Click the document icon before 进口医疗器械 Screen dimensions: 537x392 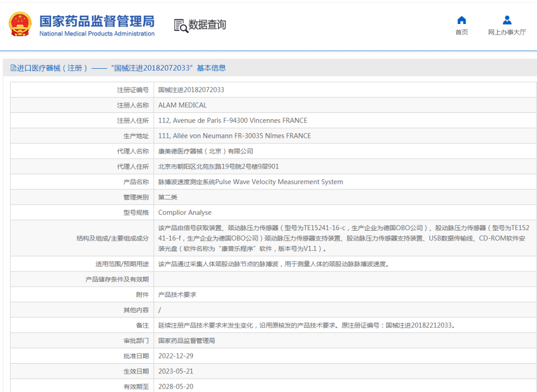(x=13, y=68)
